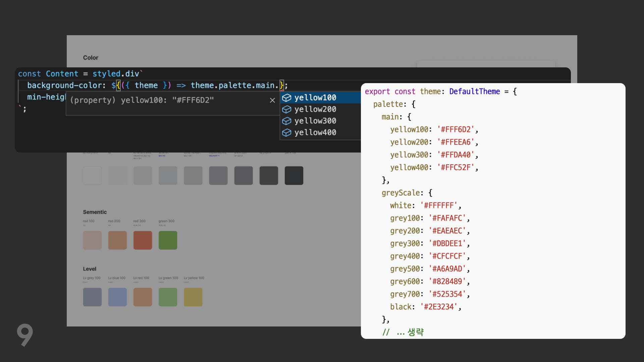The image size is (644, 362).
Task: Click the Lv green 100 swatch
Action: [168, 297]
